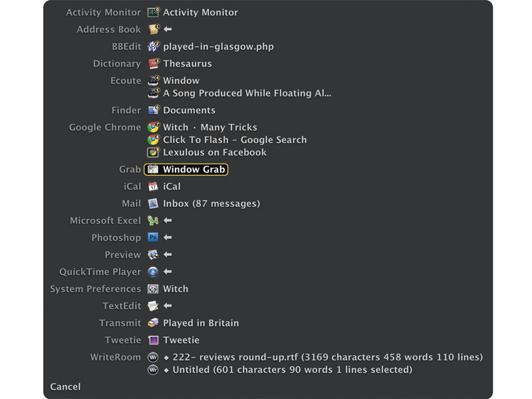
Task: Switch to Played in Britain window
Action: [x=201, y=323]
